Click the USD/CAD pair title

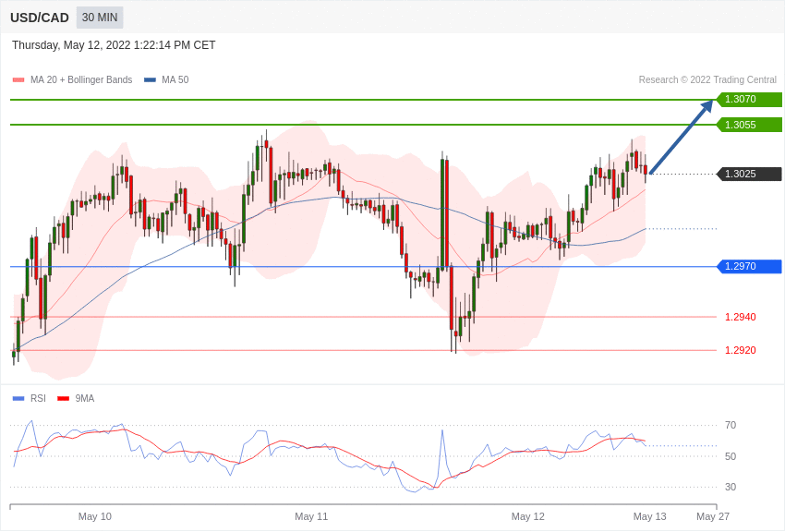(40, 18)
